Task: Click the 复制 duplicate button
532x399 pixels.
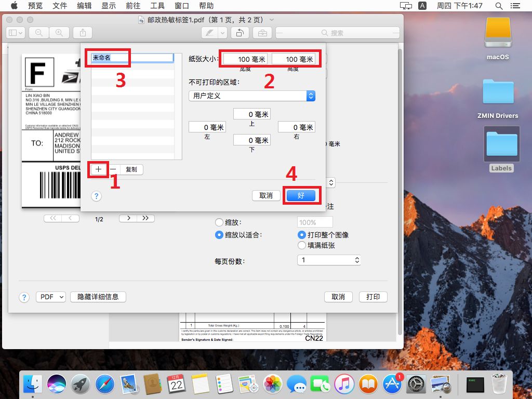Action: point(131,169)
